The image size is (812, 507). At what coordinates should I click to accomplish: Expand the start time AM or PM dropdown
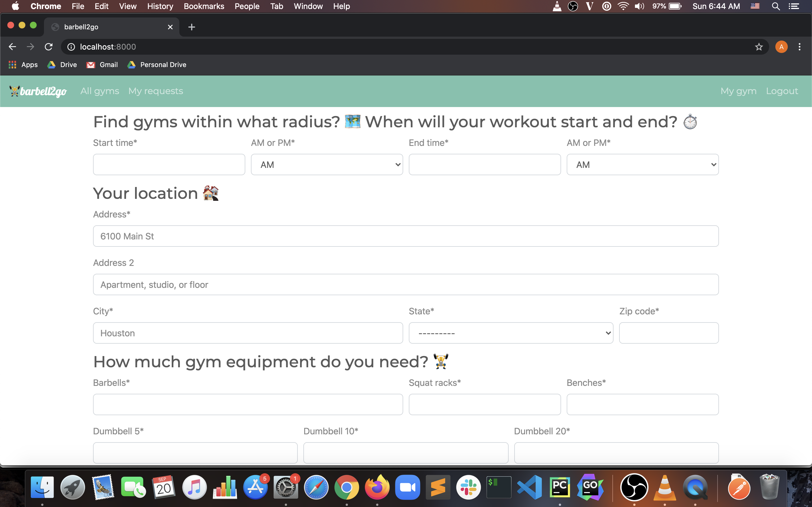point(326,165)
